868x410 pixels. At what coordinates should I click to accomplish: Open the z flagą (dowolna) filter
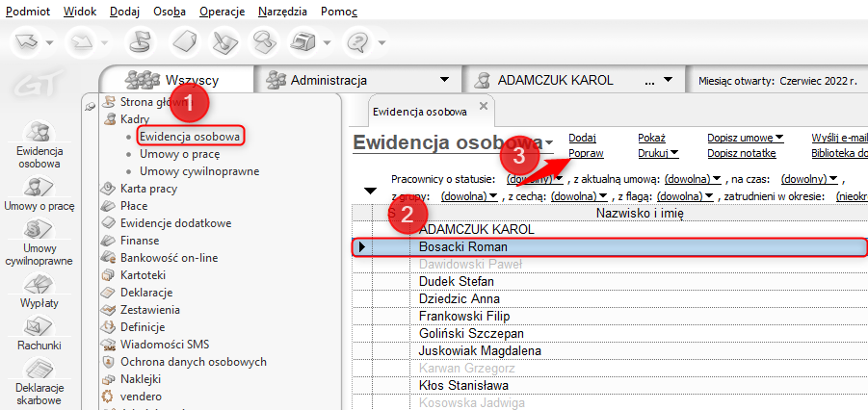click(x=685, y=196)
